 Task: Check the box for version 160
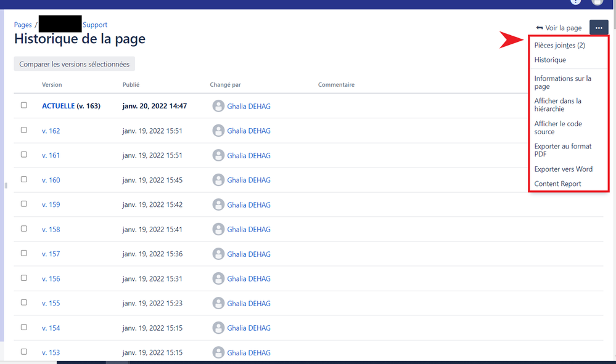click(24, 179)
